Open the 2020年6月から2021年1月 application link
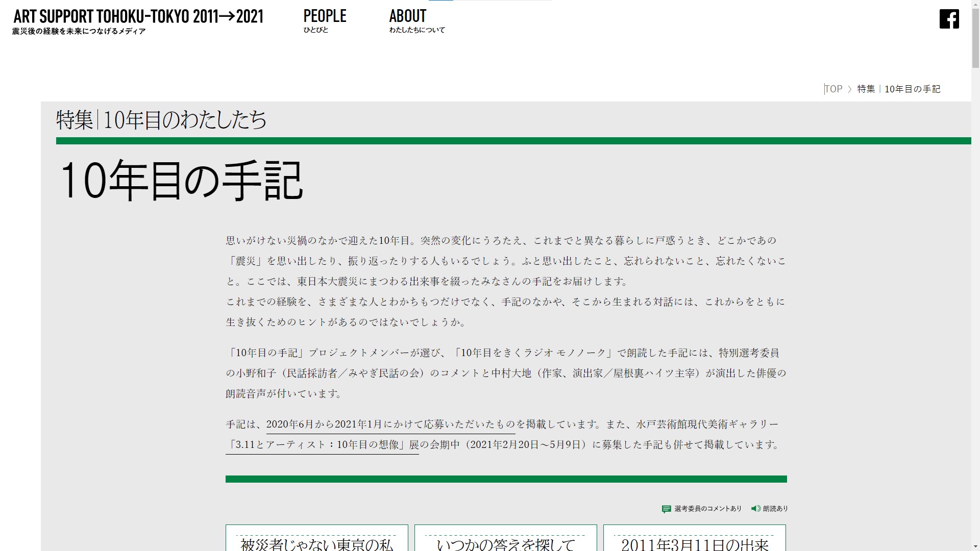 coord(390,424)
